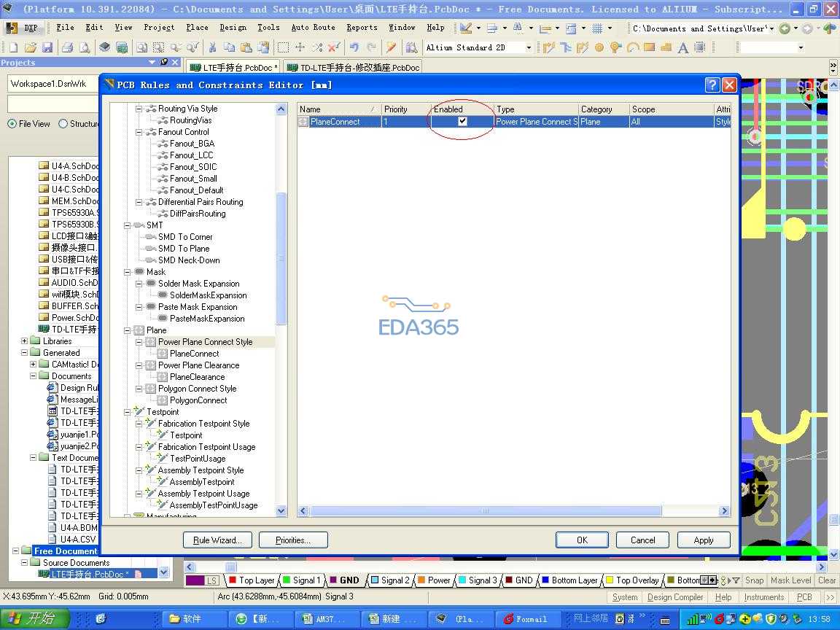Open the Design menu

(x=233, y=27)
